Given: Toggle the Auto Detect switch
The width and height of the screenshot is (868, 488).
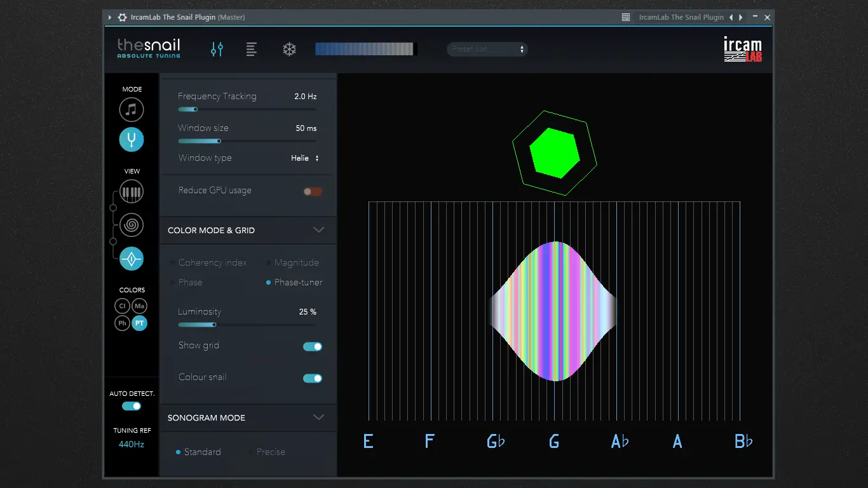Looking at the screenshot, I should [132, 406].
